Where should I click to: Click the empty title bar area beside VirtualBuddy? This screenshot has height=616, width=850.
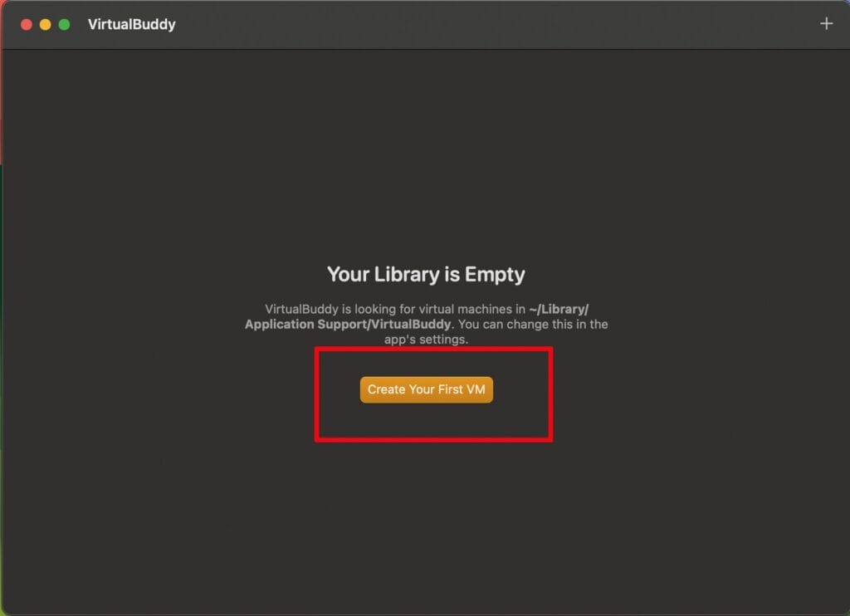488,24
